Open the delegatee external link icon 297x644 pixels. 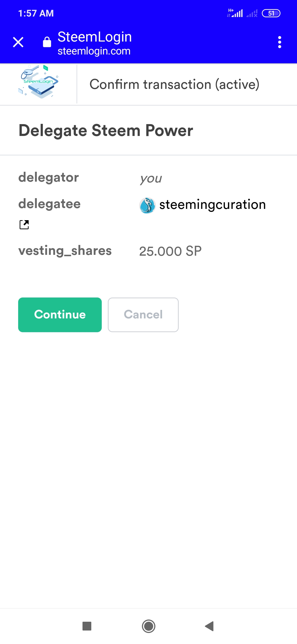[24, 225]
